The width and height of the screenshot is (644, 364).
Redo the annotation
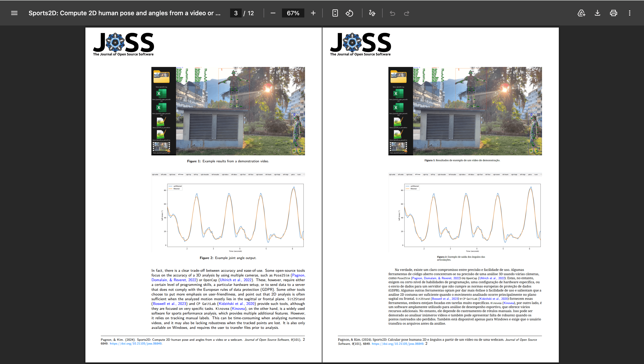click(x=407, y=13)
